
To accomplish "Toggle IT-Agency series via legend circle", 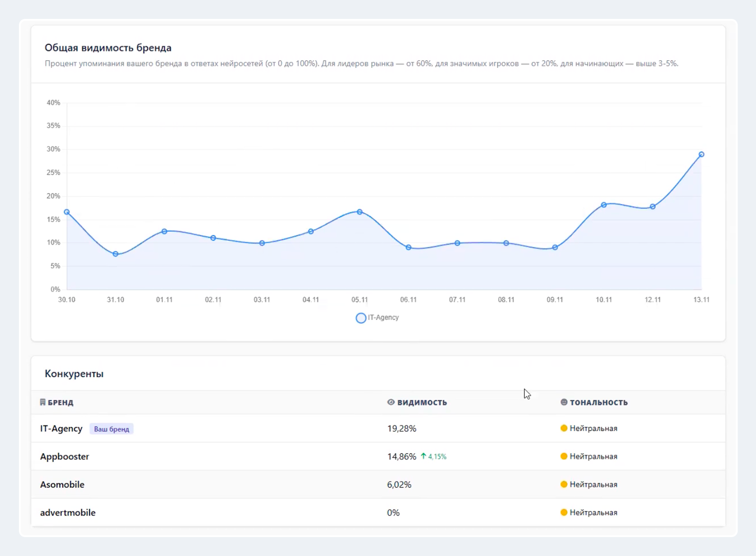I will pos(361,318).
